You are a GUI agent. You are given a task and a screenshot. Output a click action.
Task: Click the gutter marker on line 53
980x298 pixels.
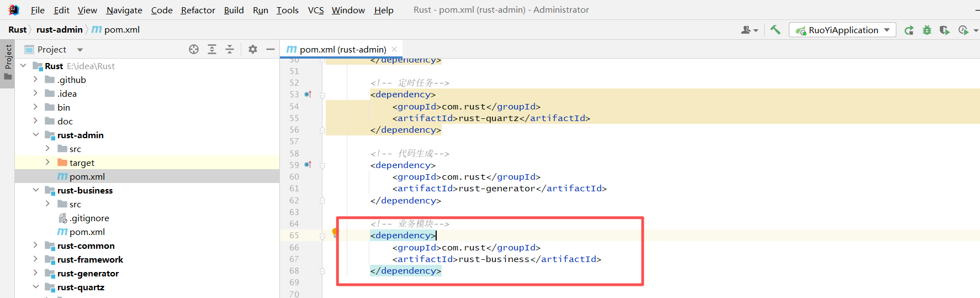308,95
